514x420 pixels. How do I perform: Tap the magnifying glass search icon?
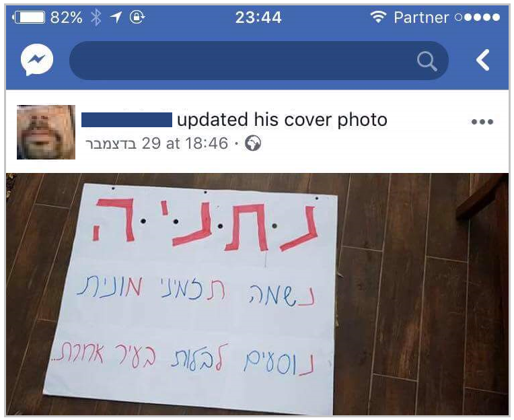point(427,61)
